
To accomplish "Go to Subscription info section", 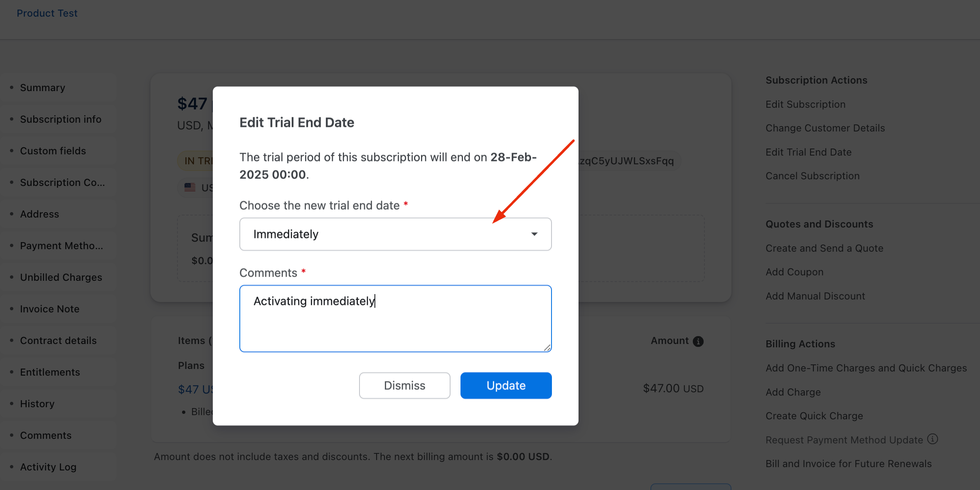I will (x=61, y=119).
